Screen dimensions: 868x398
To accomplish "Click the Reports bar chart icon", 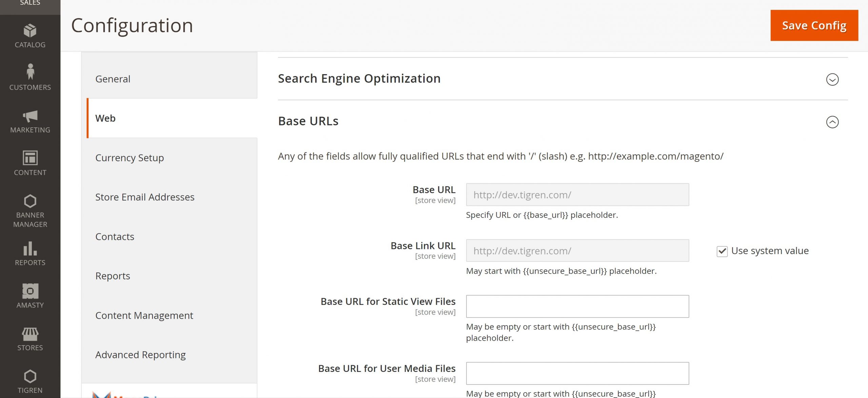I will pyautogui.click(x=30, y=249).
